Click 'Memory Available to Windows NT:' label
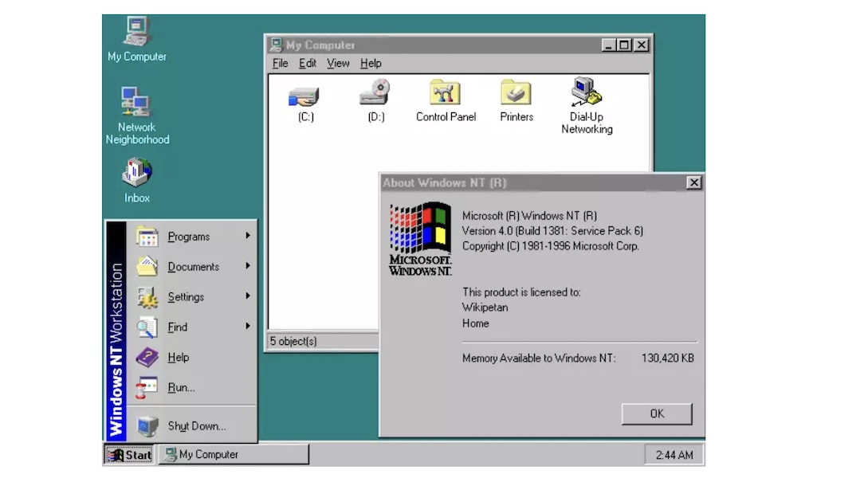 pos(539,358)
